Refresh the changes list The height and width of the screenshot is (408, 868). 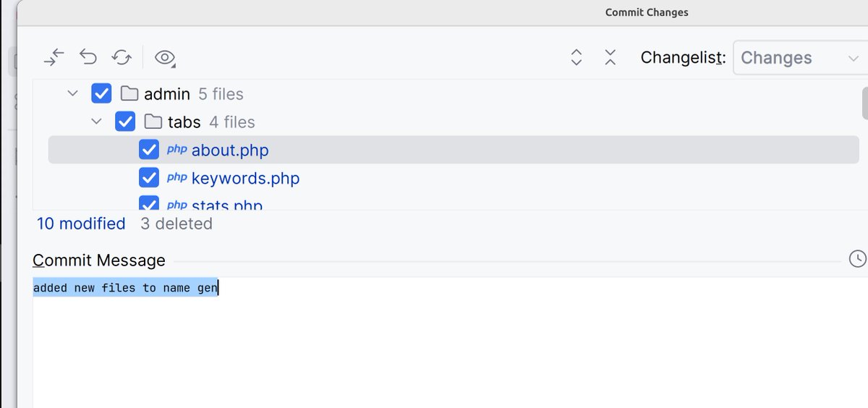tap(122, 57)
